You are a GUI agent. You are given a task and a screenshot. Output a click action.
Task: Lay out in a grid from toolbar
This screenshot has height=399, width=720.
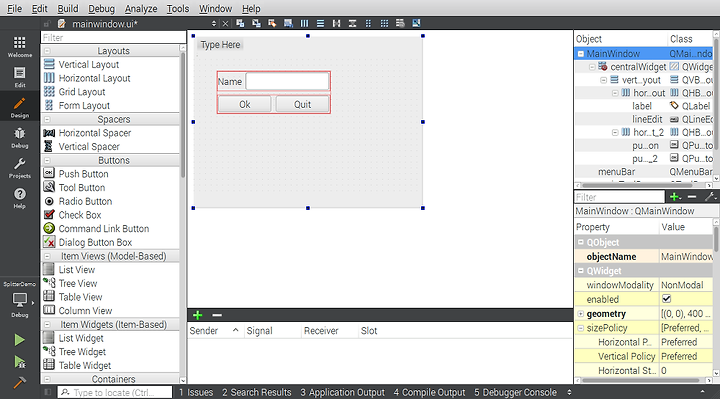pyautogui.click(x=384, y=23)
